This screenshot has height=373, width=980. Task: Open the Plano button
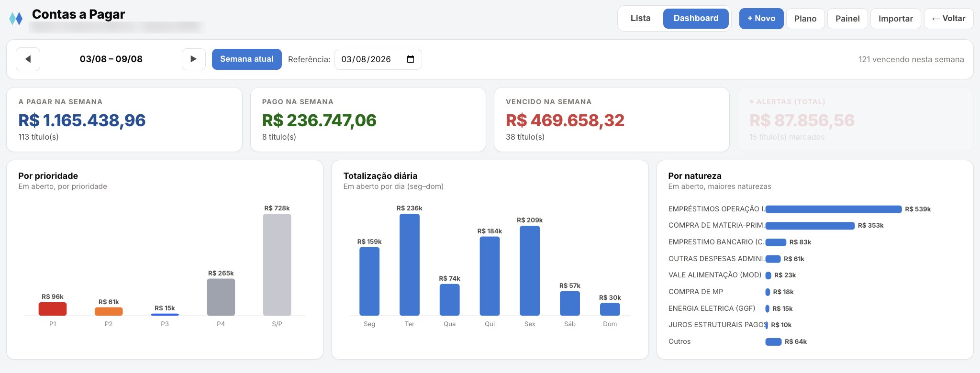(805, 19)
